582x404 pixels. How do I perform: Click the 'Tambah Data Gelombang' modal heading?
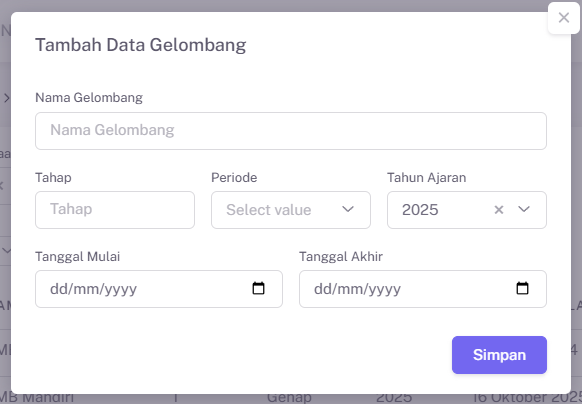click(x=141, y=45)
